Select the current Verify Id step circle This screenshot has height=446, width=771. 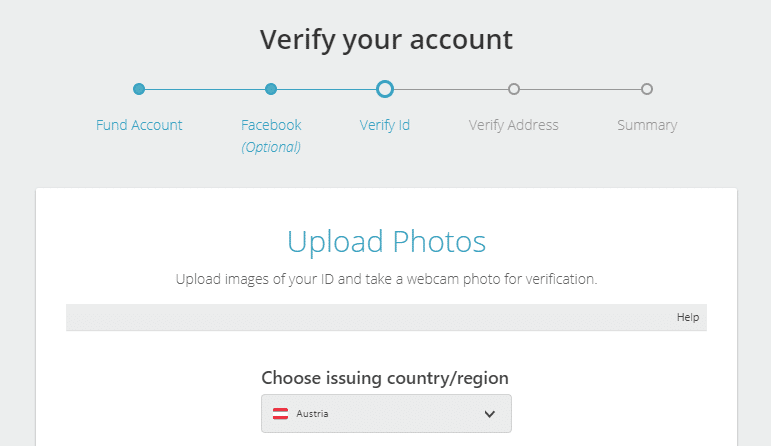pyautogui.click(x=385, y=89)
